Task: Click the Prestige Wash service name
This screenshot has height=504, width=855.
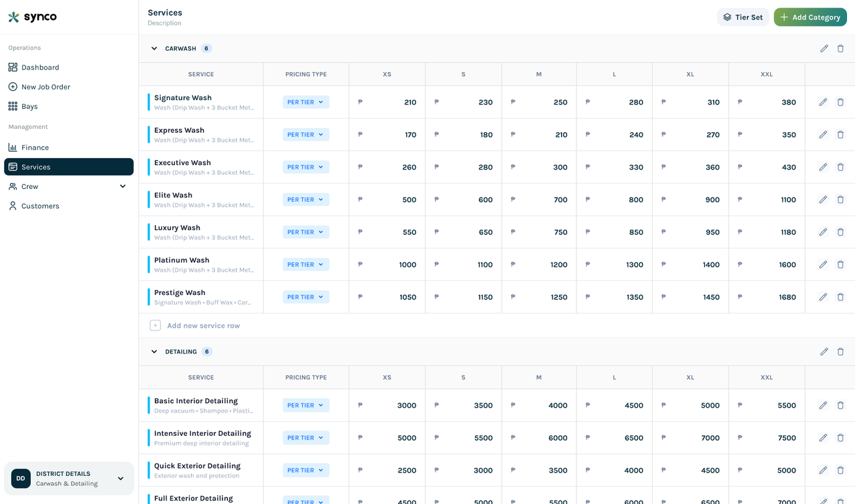Action: pos(180,292)
